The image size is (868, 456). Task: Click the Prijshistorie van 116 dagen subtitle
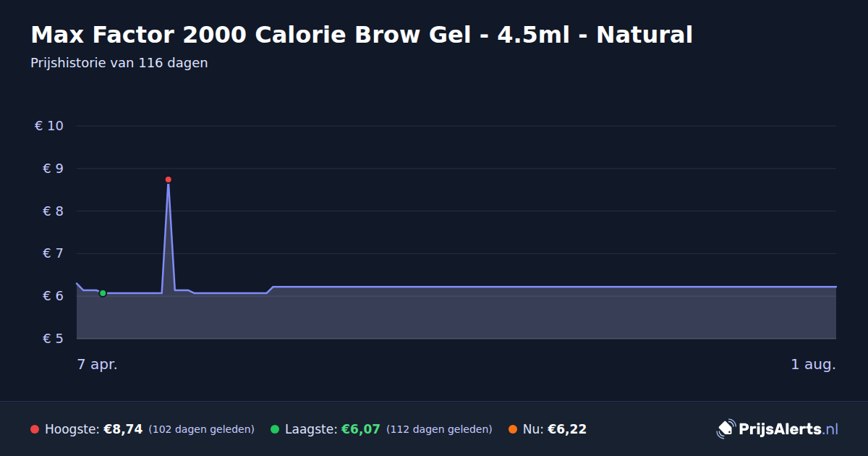click(119, 63)
